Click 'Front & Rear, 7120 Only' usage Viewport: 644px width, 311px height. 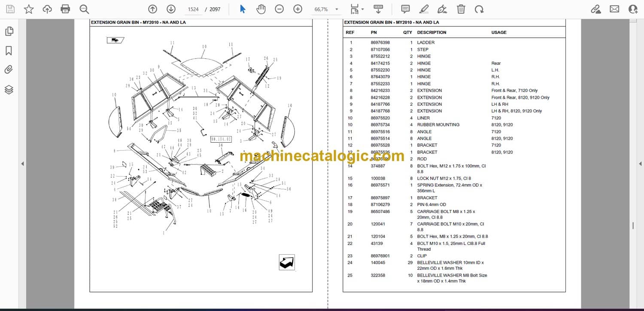[x=514, y=91]
